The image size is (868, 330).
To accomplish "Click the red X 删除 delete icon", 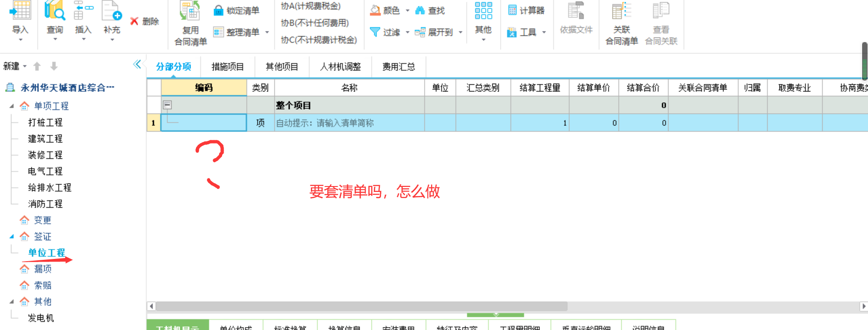I will click(x=134, y=21).
